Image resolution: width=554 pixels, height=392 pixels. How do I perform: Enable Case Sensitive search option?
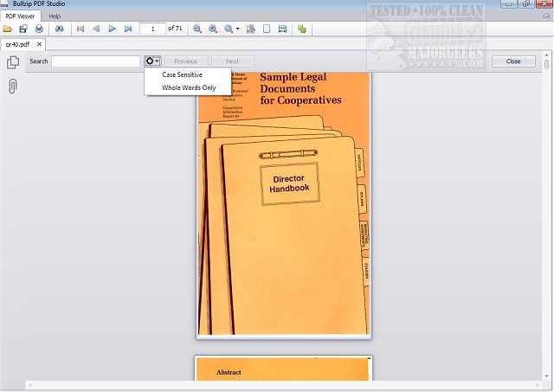(183, 75)
